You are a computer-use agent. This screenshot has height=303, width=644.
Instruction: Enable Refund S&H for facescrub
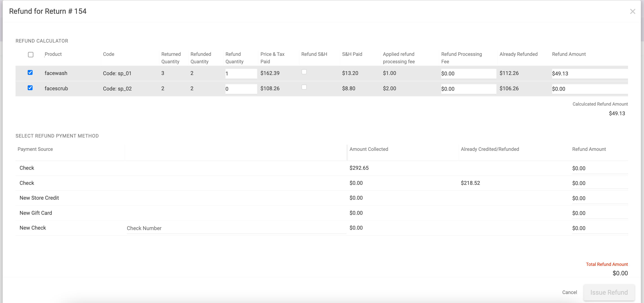tap(304, 87)
